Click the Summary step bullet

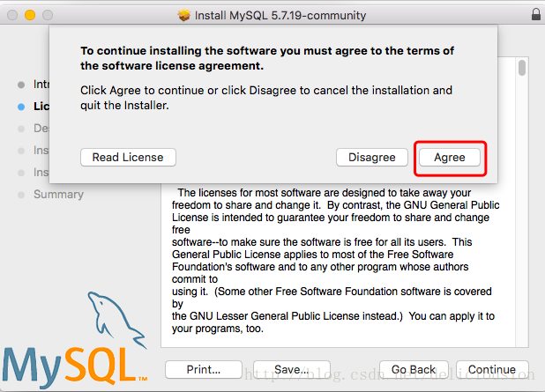21,195
